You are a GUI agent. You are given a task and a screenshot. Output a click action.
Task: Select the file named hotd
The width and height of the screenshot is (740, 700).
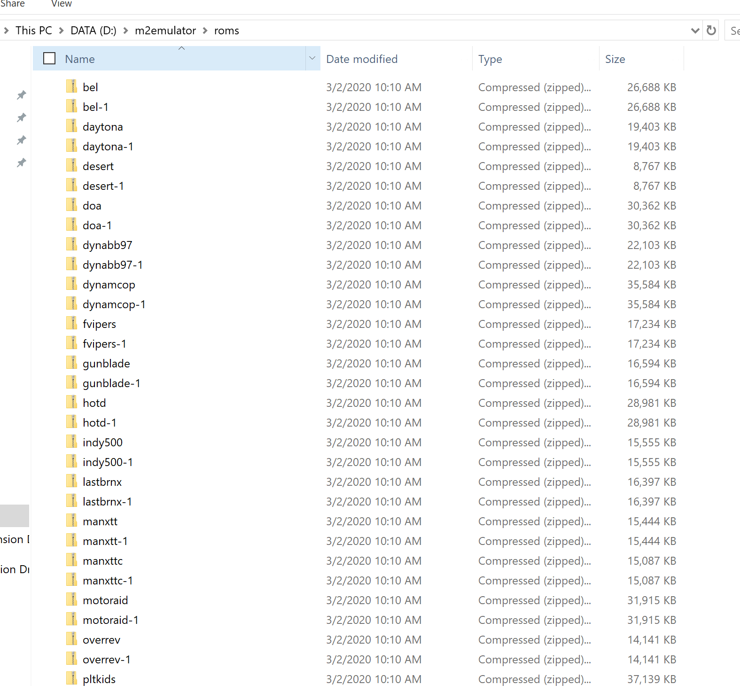tap(94, 403)
